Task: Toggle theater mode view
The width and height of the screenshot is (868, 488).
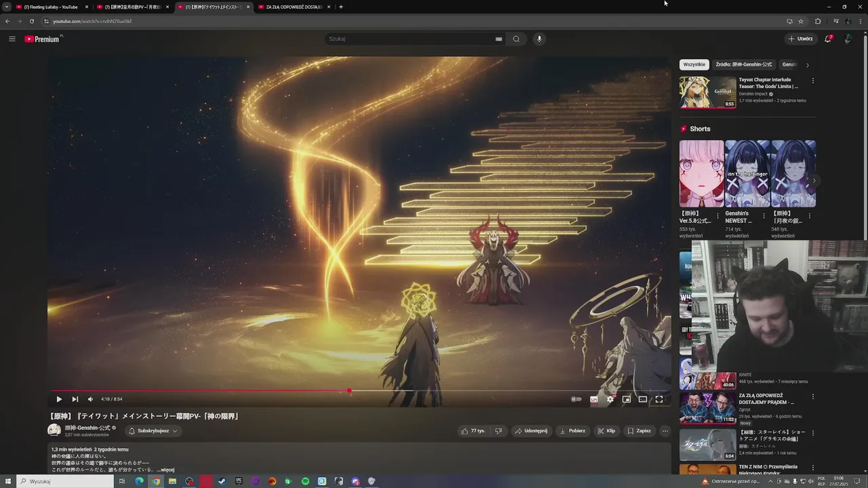Action: pyautogui.click(x=642, y=399)
